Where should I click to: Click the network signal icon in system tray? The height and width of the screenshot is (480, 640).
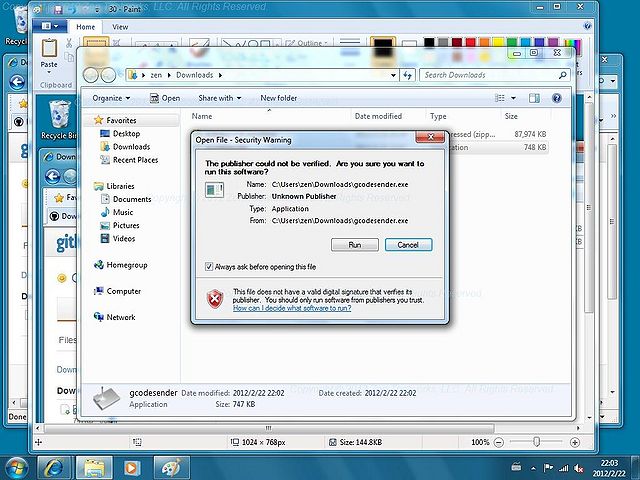pos(564,468)
